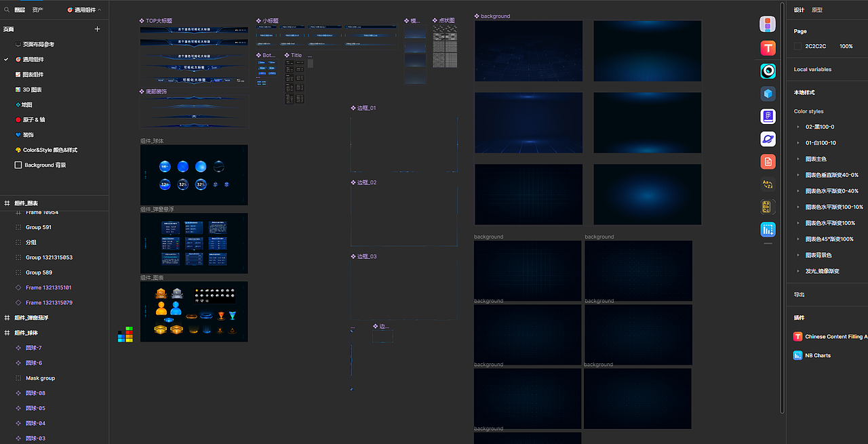Click the Chinese Content Filling plugin icon in the plugin list
Image resolution: width=868 pixels, height=444 pixels.
797,336
